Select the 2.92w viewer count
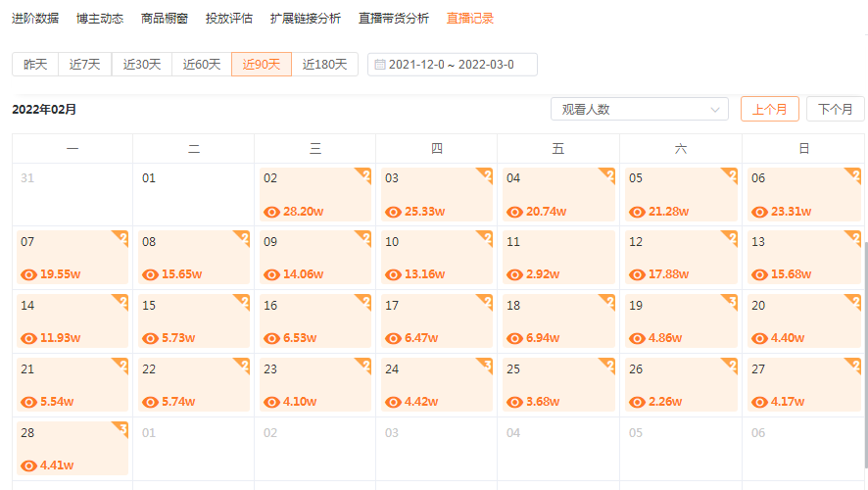Viewport: 868px width, 490px height. click(543, 274)
